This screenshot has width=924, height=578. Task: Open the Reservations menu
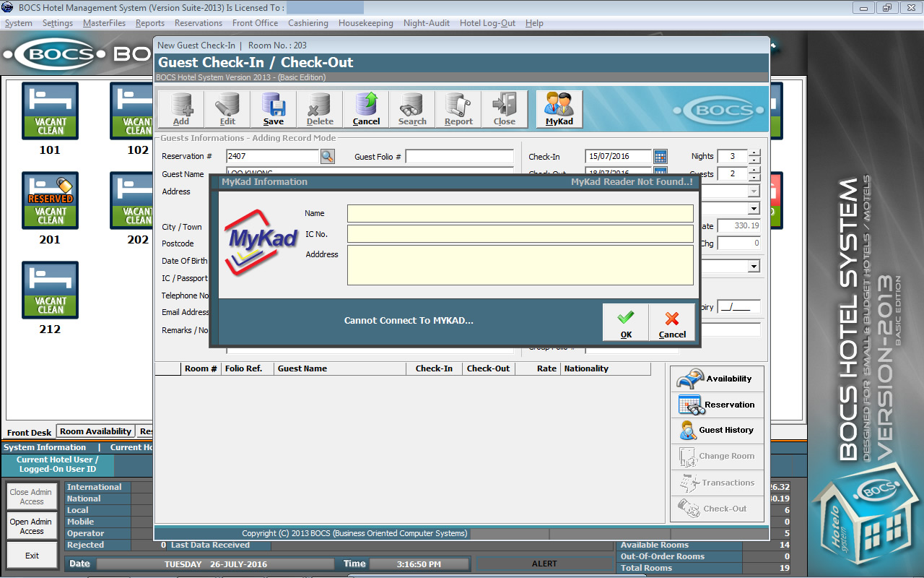199,23
